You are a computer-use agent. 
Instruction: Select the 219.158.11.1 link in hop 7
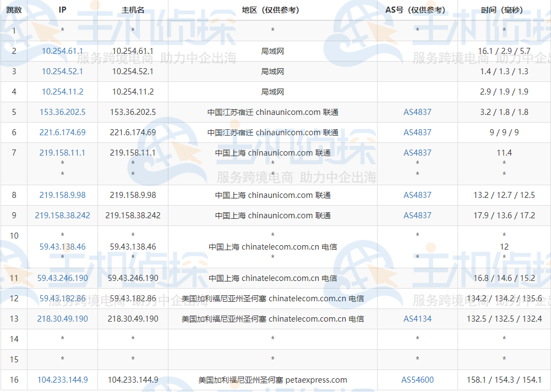coord(62,153)
